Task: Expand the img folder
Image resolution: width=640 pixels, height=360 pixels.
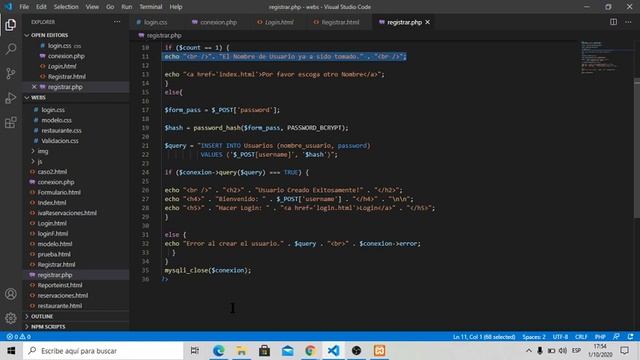Action: (x=42, y=151)
